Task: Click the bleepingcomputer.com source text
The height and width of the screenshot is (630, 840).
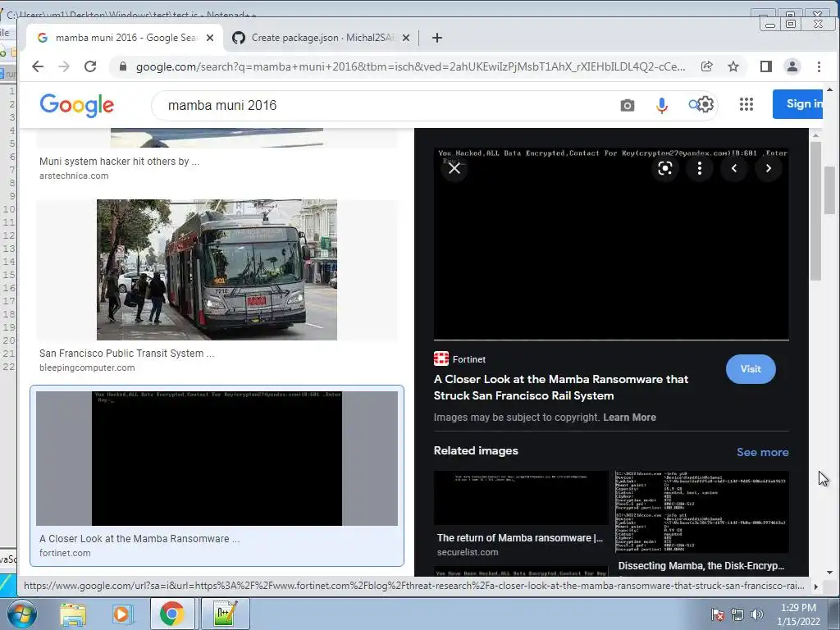Action: [x=87, y=367]
